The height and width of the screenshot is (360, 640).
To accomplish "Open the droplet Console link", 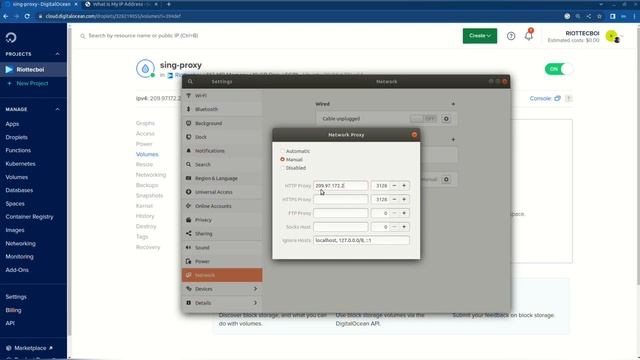I will click(x=545, y=98).
